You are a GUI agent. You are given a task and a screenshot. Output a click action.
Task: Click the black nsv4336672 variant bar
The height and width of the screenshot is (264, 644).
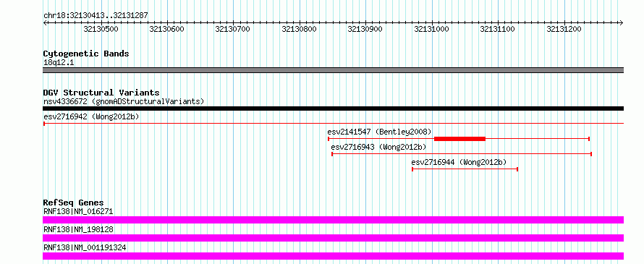(333, 108)
